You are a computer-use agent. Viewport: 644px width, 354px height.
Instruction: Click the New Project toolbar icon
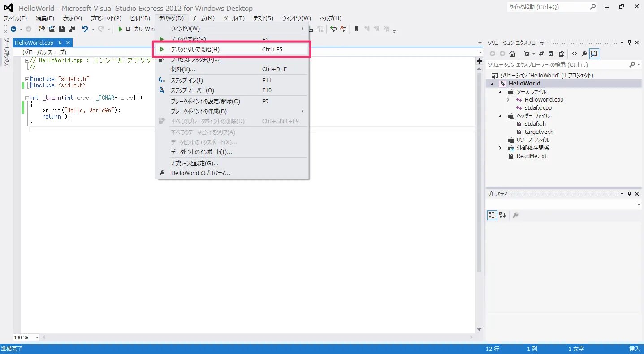point(42,29)
